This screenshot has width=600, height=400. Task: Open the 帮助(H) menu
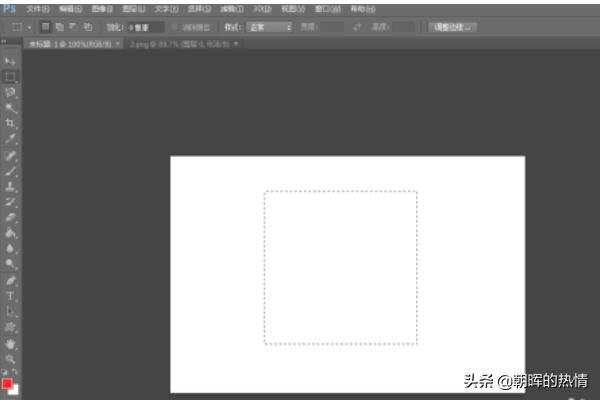[362, 9]
